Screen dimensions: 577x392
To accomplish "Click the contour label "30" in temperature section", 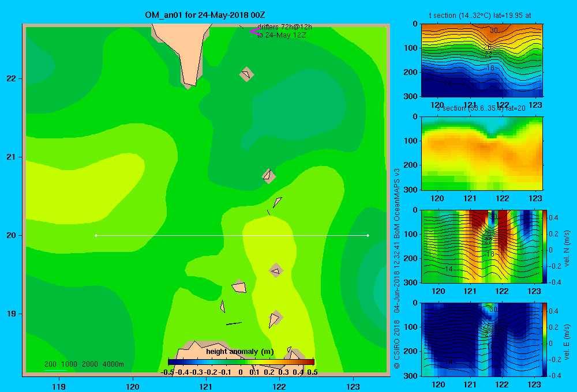I will pyautogui.click(x=494, y=31).
